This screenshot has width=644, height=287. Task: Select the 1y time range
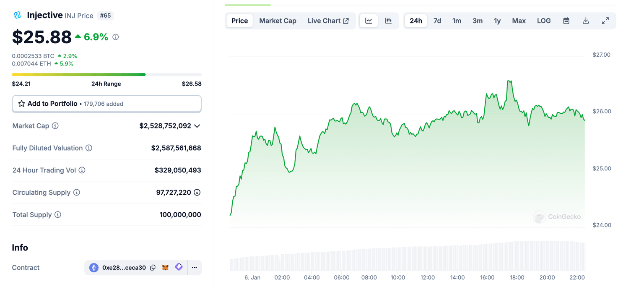(497, 21)
